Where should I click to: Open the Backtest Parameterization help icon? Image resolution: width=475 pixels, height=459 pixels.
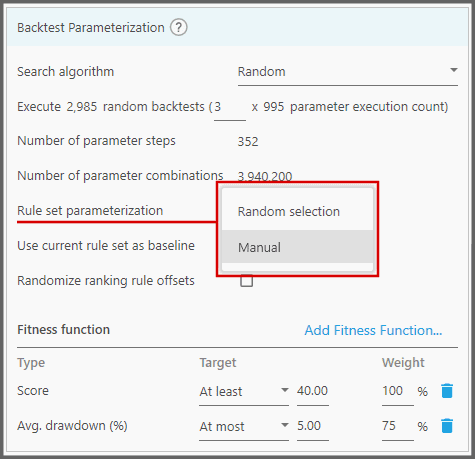click(x=179, y=27)
